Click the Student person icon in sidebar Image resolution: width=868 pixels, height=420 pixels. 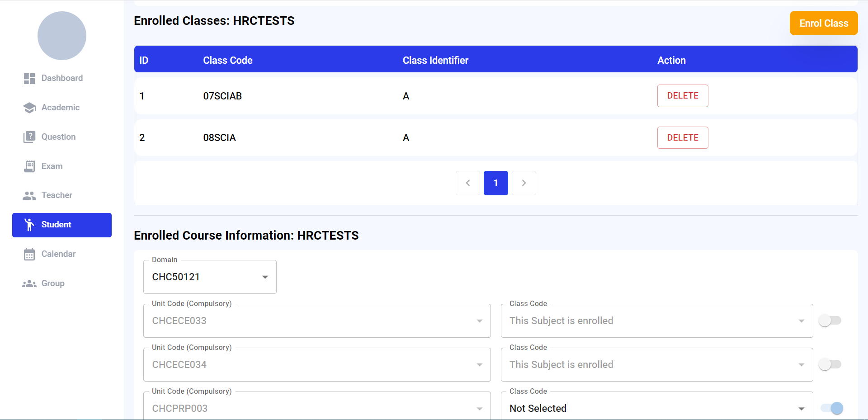29,225
